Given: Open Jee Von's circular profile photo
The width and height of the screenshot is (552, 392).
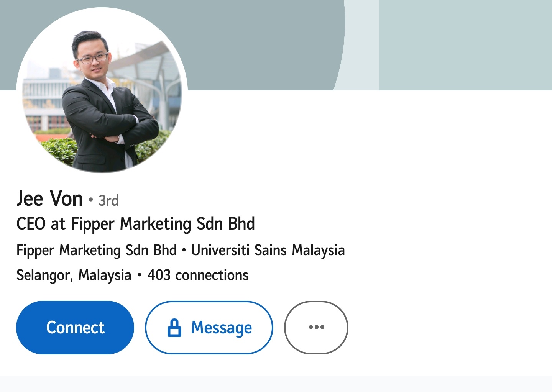Looking at the screenshot, I should pos(102,90).
